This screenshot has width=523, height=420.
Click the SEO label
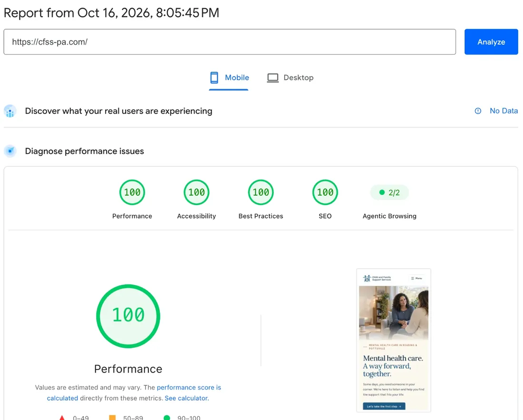325,216
